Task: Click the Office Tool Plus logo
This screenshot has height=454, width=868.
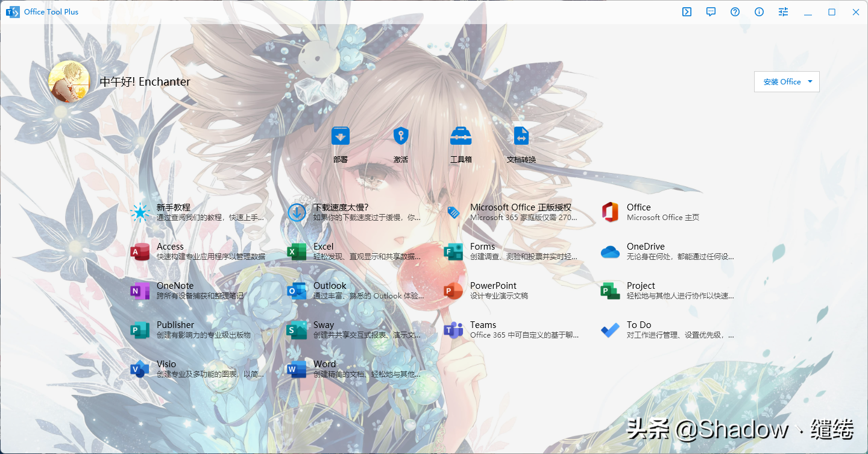Action: point(12,11)
